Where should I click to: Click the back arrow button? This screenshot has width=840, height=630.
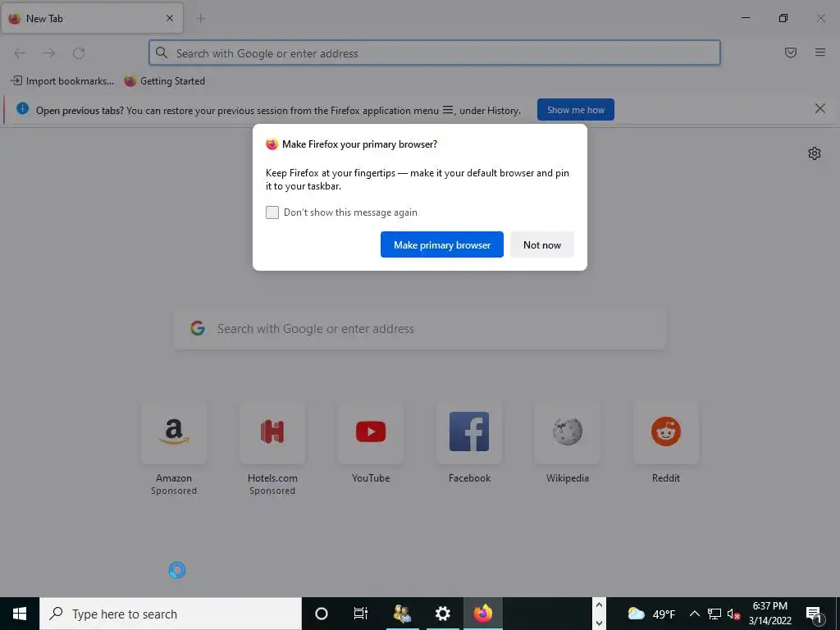(20, 53)
